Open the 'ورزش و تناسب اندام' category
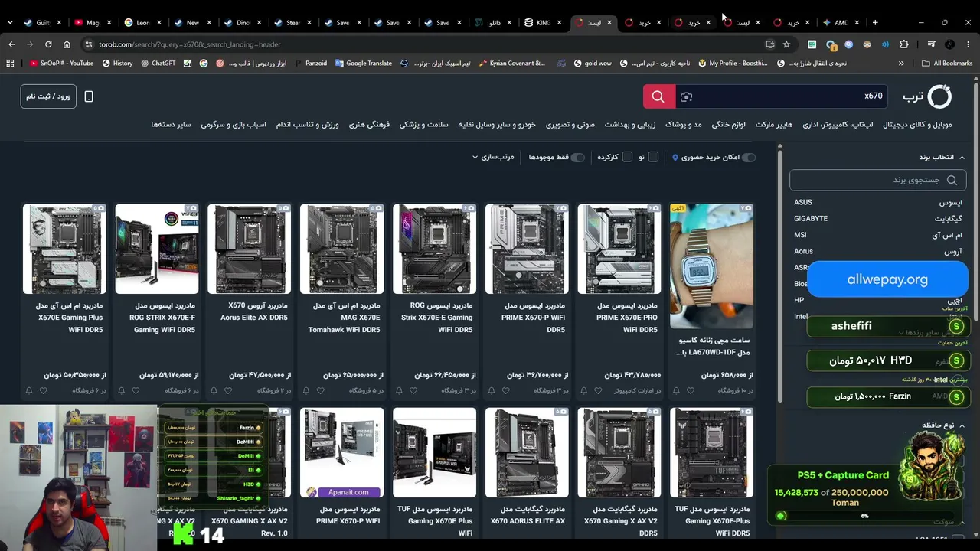This screenshot has width=980, height=551. [308, 124]
